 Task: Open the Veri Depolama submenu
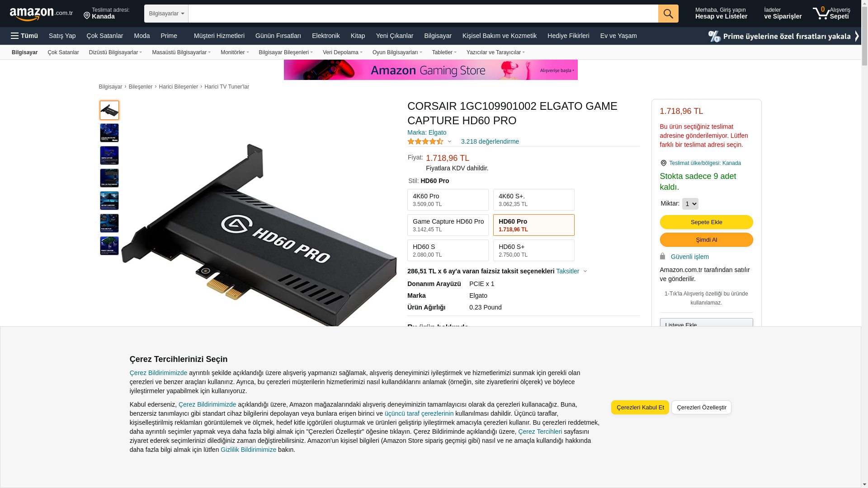pos(343,52)
